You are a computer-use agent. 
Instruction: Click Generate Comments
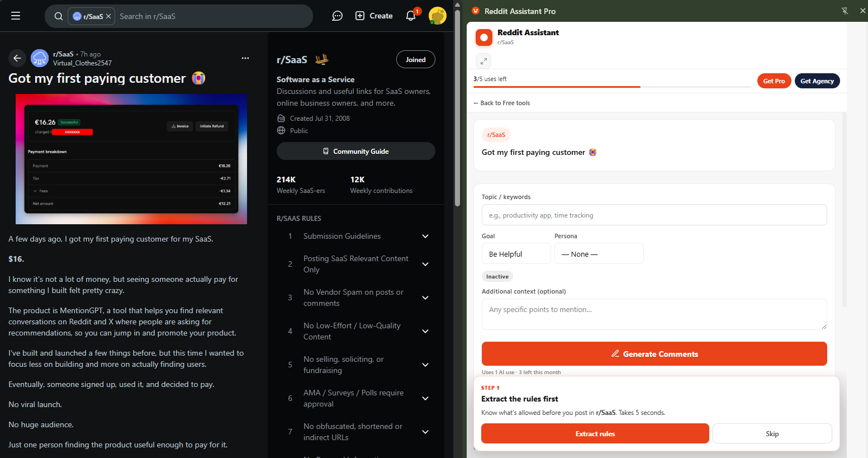click(654, 354)
